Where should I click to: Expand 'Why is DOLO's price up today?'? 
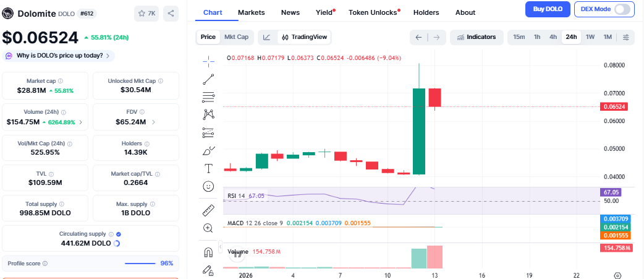pyautogui.click(x=58, y=56)
